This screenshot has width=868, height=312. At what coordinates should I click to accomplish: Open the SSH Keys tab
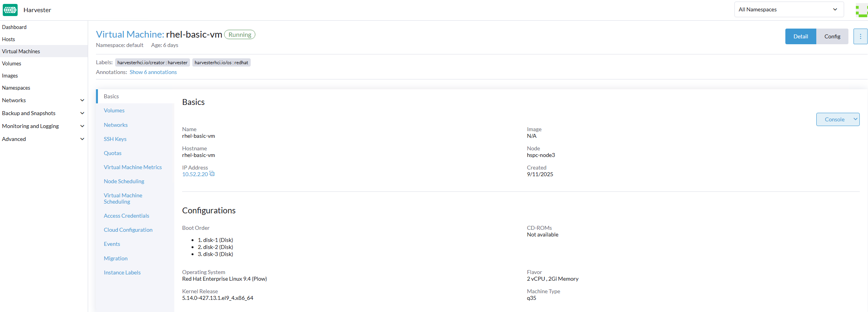tap(115, 139)
